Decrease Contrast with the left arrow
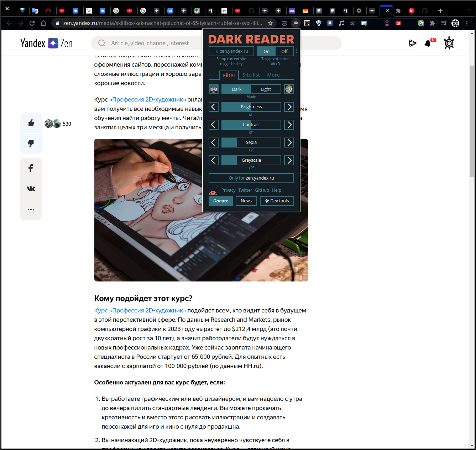 click(214, 124)
